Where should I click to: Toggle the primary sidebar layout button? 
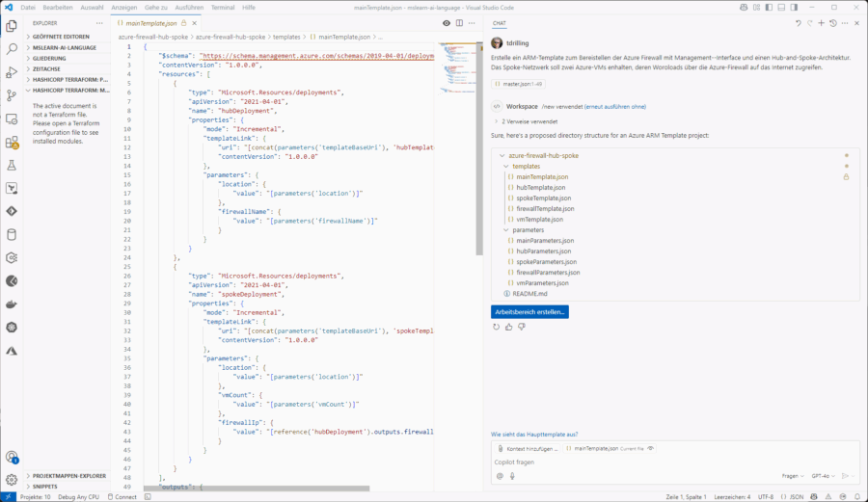pyautogui.click(x=769, y=8)
